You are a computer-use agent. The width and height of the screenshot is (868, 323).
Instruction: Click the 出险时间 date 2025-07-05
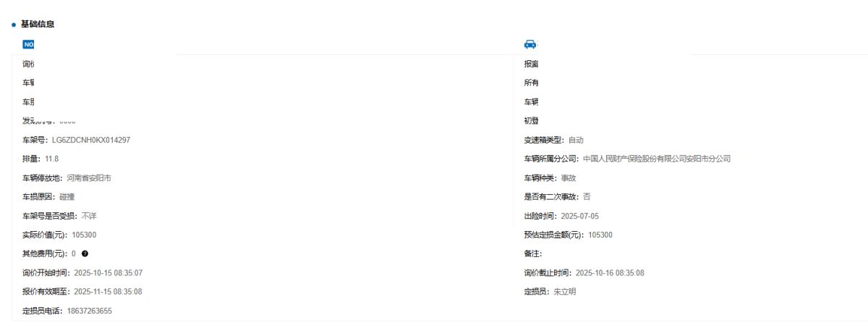point(579,216)
